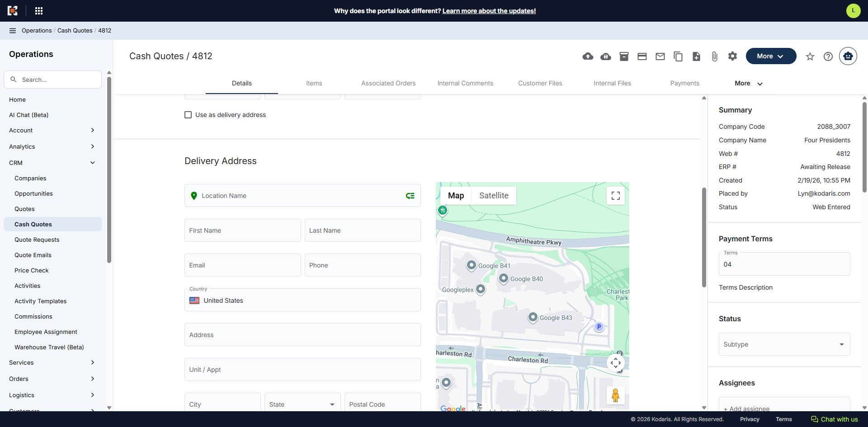Switch to the Customer Files tab
This screenshot has height=427, width=868.
click(x=540, y=83)
